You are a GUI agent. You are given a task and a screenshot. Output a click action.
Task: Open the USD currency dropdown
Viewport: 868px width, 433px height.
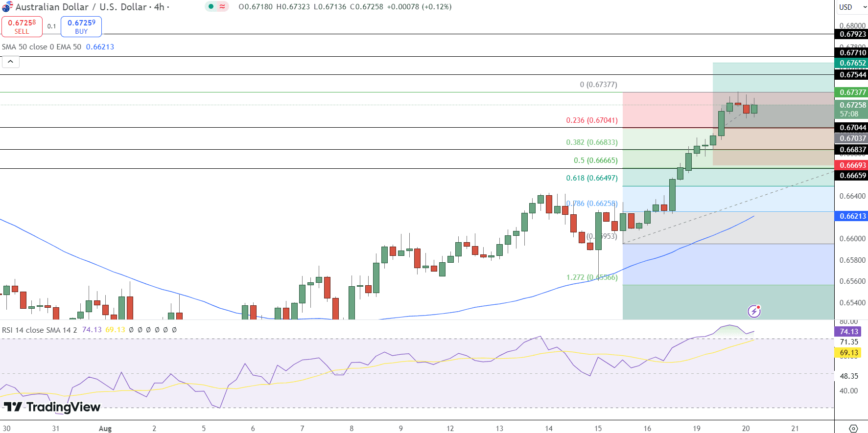(x=851, y=7)
